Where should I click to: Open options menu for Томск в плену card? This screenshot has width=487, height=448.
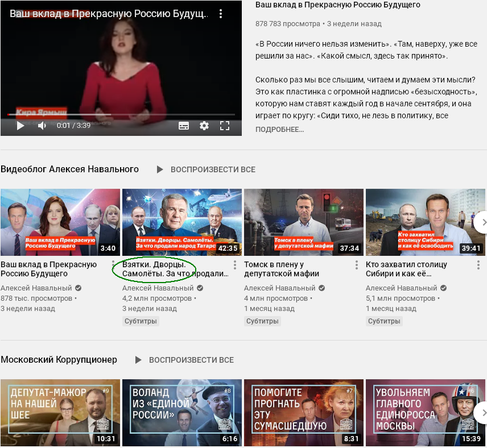(x=357, y=265)
